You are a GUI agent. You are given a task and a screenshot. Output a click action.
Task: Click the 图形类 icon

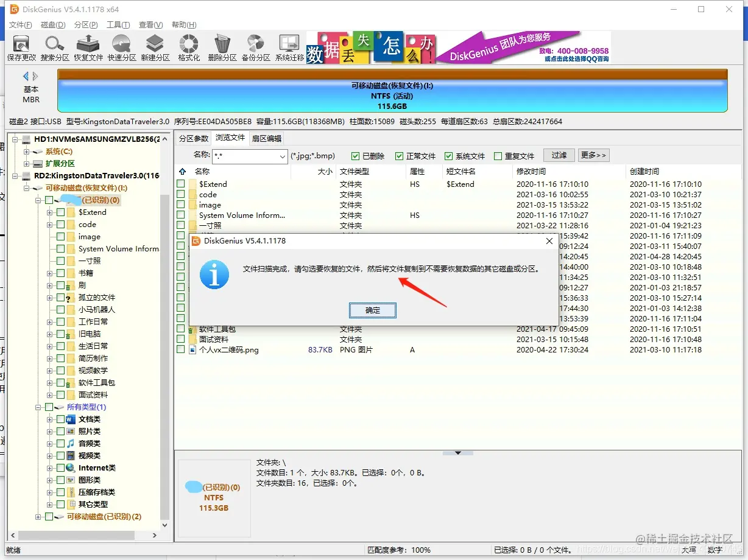pos(71,480)
